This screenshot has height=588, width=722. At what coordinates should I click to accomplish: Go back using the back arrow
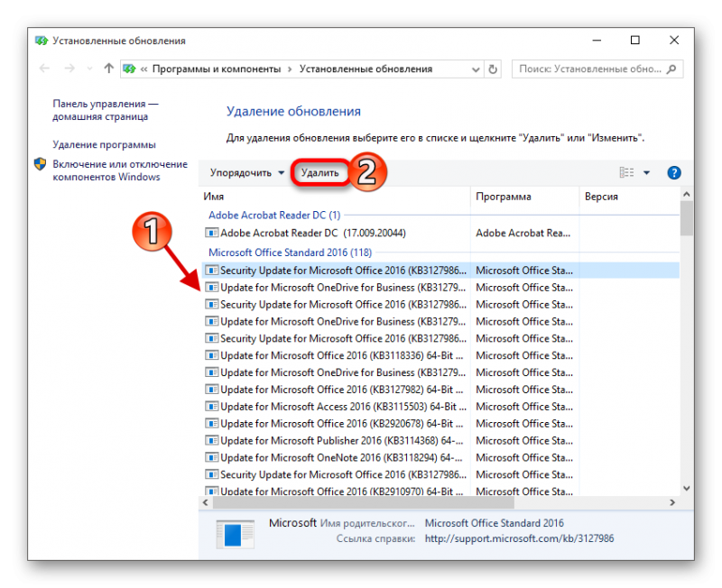[x=44, y=69]
